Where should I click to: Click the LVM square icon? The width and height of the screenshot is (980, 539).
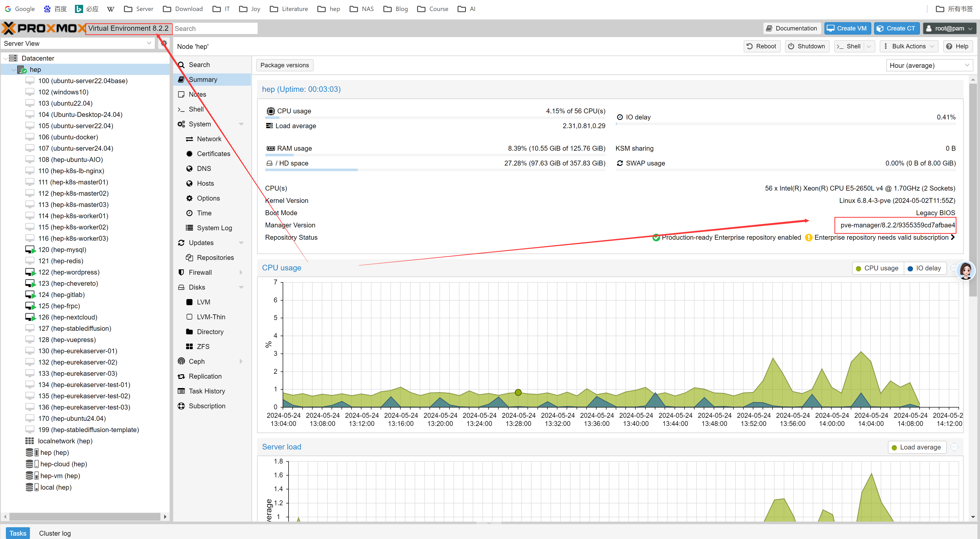pos(189,302)
